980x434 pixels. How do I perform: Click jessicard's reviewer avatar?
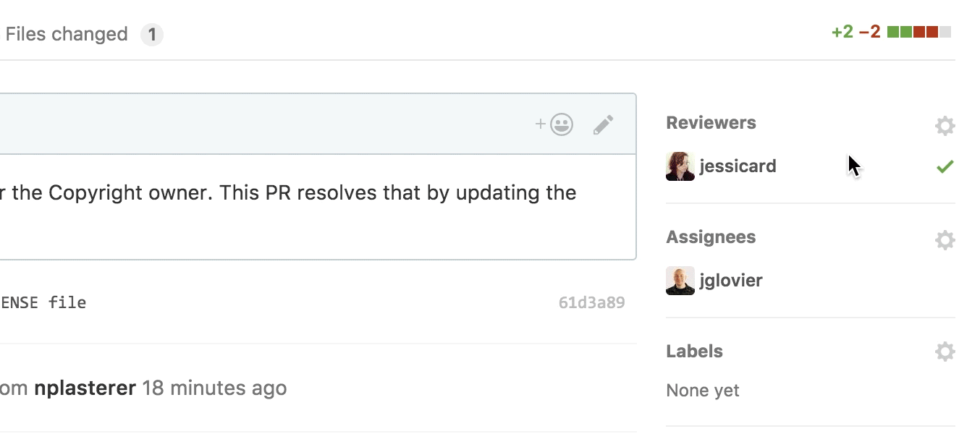(x=680, y=166)
